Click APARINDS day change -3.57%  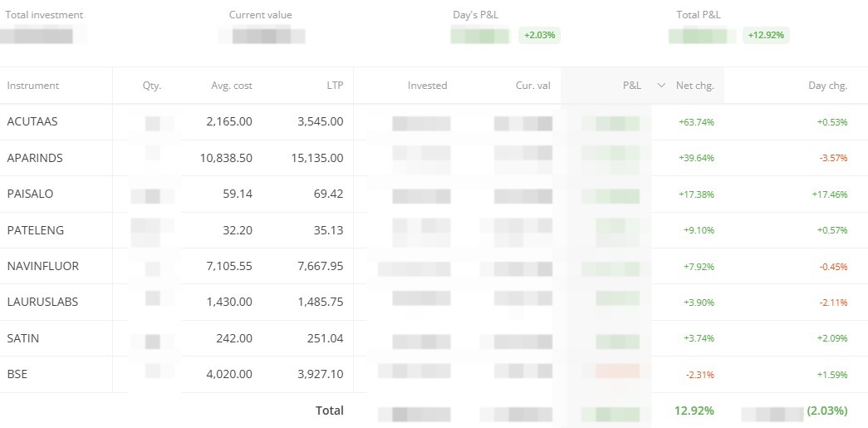pos(833,159)
